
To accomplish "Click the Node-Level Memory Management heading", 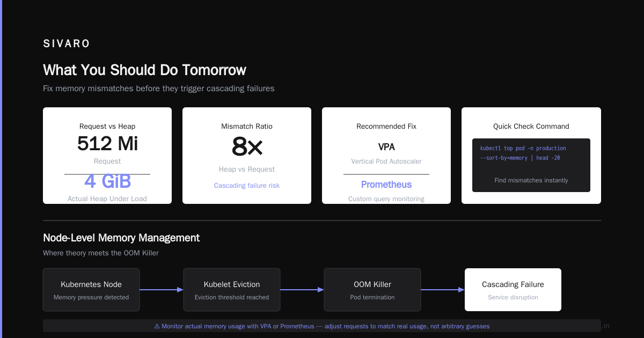I will tap(121, 238).
